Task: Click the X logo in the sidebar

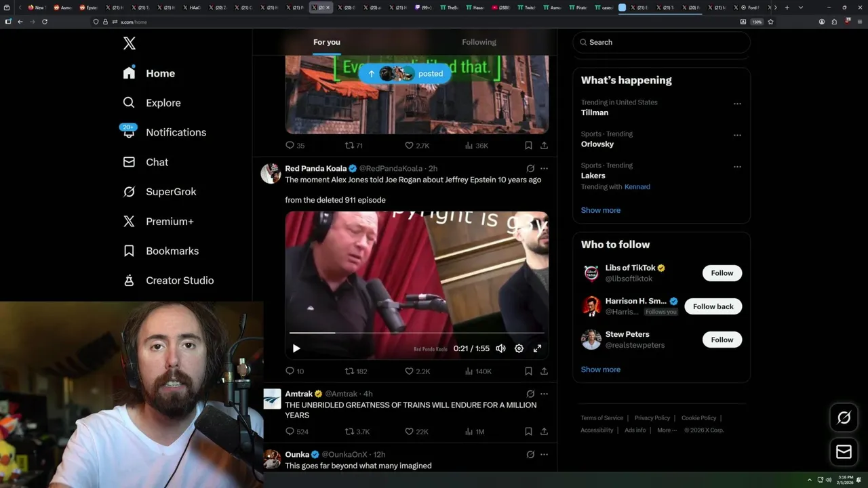Action: 130,43
